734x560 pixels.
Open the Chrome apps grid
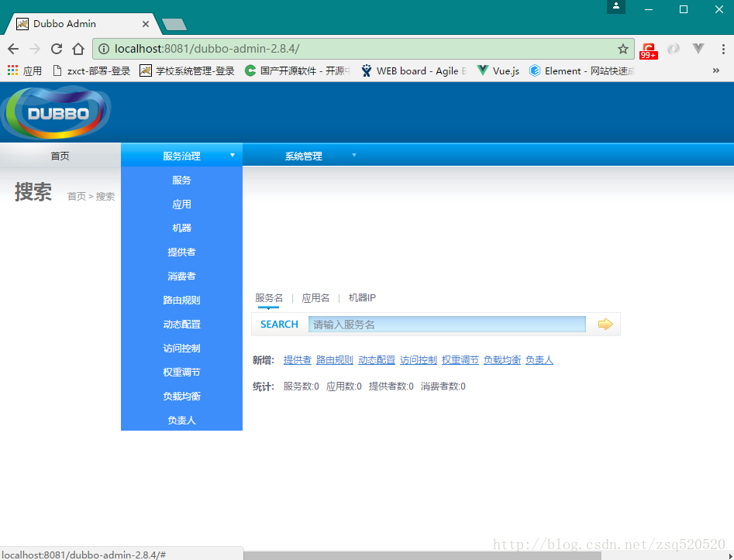tap(12, 70)
